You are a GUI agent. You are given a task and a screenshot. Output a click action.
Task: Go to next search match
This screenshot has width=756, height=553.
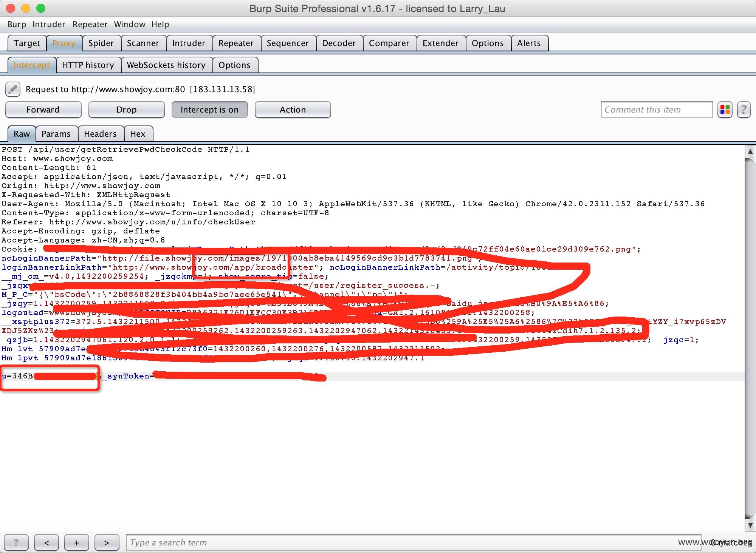point(107,543)
